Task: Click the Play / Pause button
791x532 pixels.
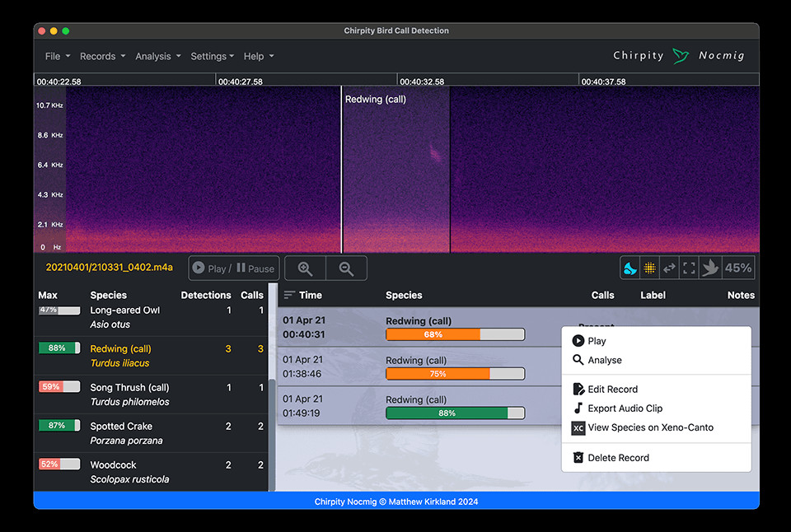Action: pos(233,268)
